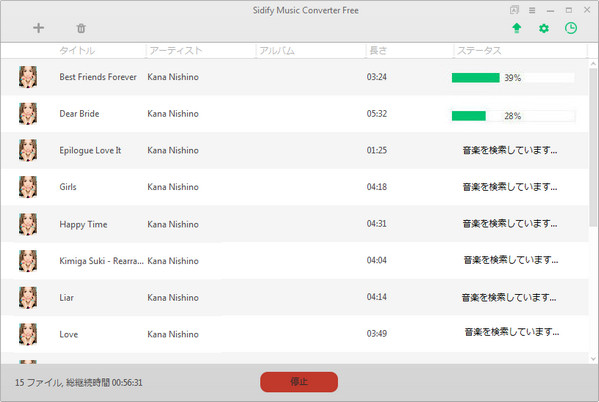The width and height of the screenshot is (599, 402).
Task: Click the 15 ファイル total duration text
Action: 79,383
